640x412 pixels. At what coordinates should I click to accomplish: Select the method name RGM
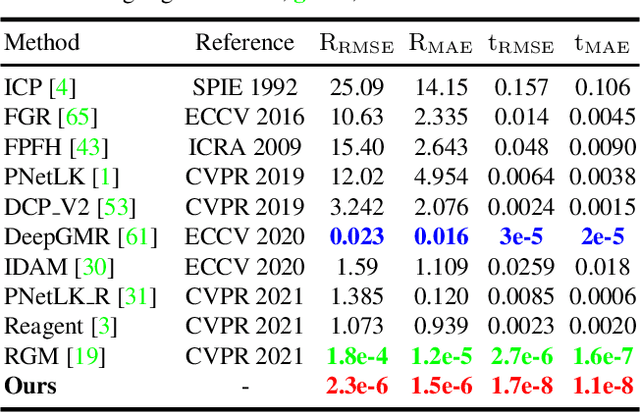point(31,356)
